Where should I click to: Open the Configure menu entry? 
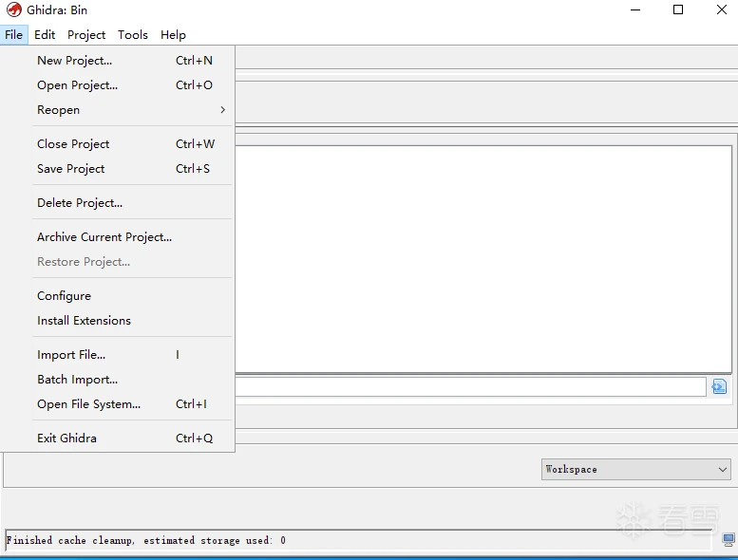64,296
